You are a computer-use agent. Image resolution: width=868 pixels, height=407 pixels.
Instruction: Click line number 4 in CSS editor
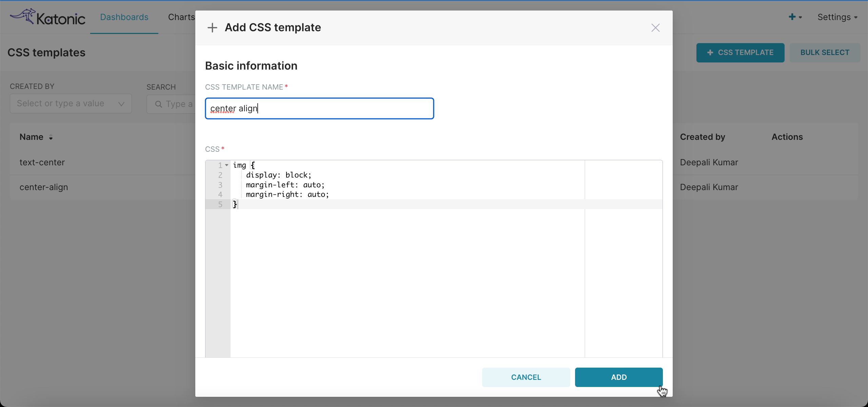[x=220, y=195]
